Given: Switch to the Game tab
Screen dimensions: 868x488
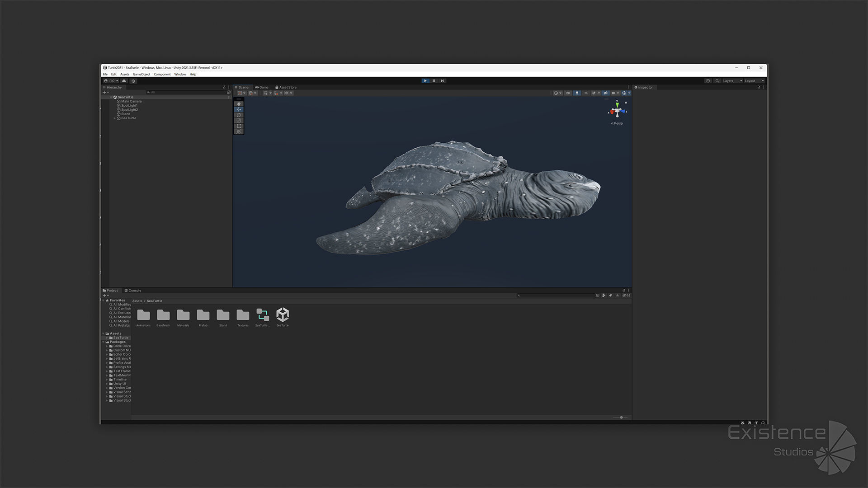Looking at the screenshot, I should (x=262, y=87).
